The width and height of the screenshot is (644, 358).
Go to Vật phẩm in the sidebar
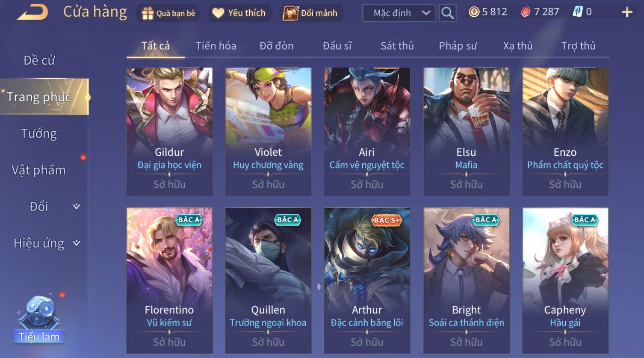tap(38, 170)
